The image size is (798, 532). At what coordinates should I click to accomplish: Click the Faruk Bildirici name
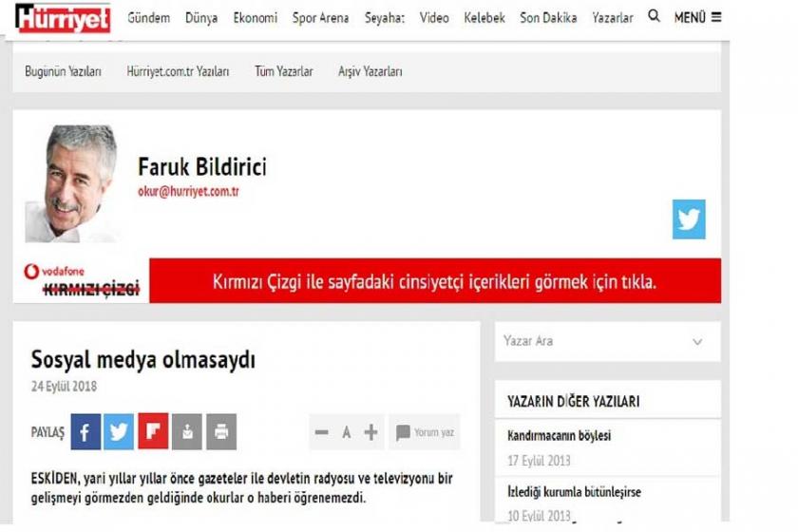202,166
